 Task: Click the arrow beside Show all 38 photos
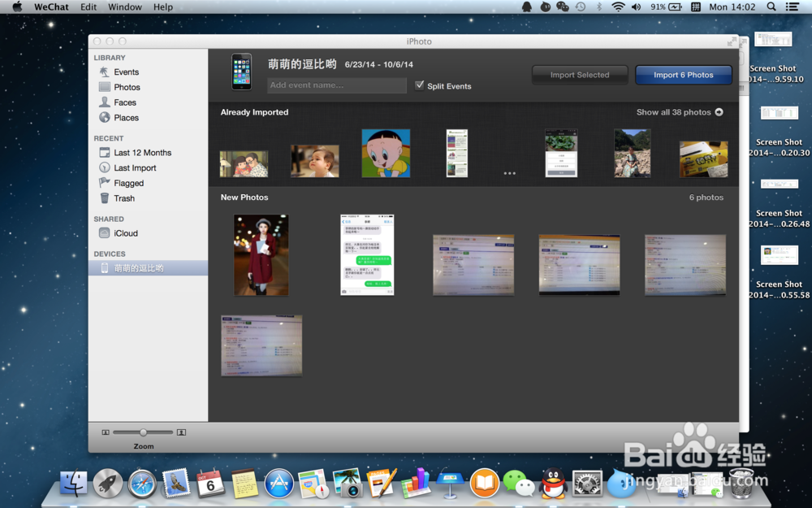point(719,112)
